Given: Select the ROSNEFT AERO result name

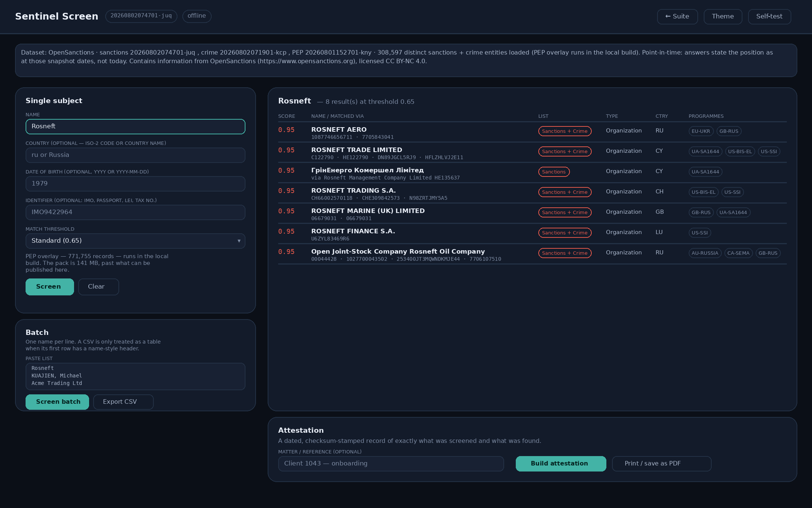Looking at the screenshot, I should point(339,129).
